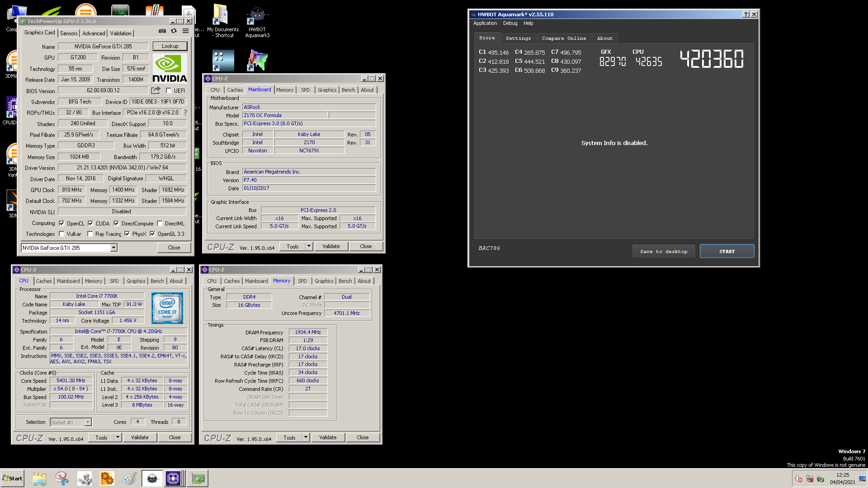Click the DRAM Frequency value 1934.4 MHz
The height and width of the screenshot is (488, 868).
click(308, 332)
